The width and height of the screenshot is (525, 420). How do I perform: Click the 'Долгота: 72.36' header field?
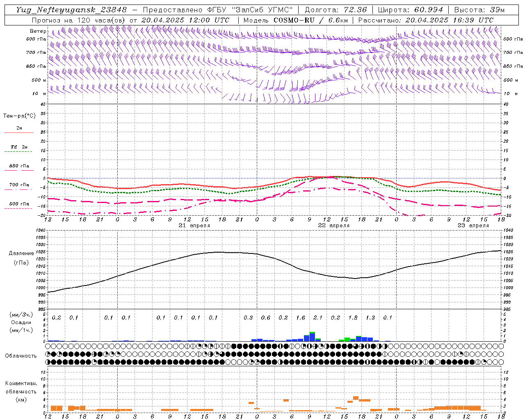[x=336, y=10]
